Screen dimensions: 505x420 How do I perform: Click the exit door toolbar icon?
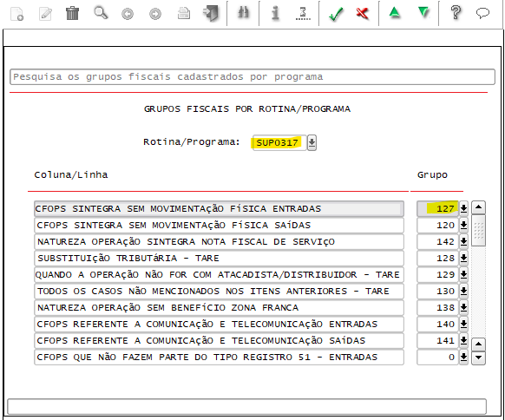tap(211, 14)
